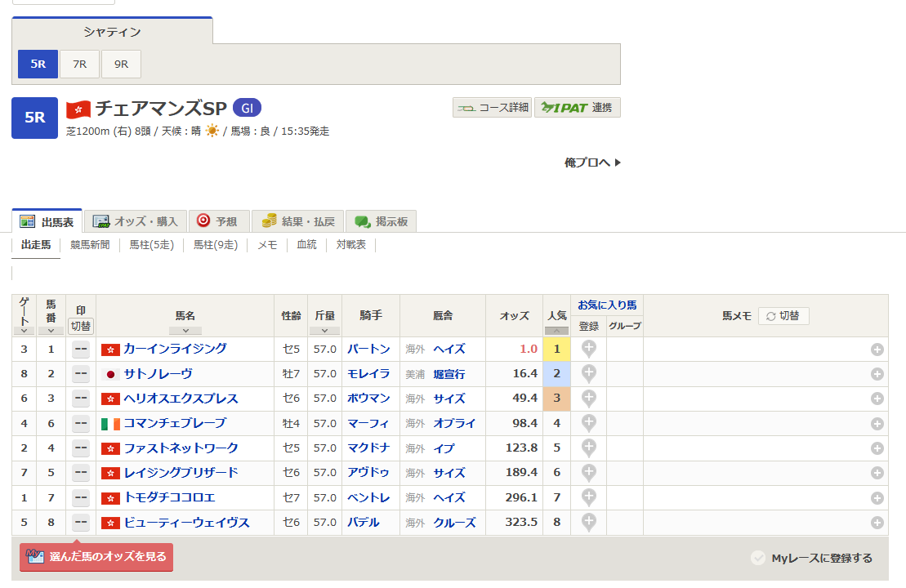Open the 出走馬 sub-tab
Image resolution: width=906 pixels, height=588 pixels.
point(36,245)
